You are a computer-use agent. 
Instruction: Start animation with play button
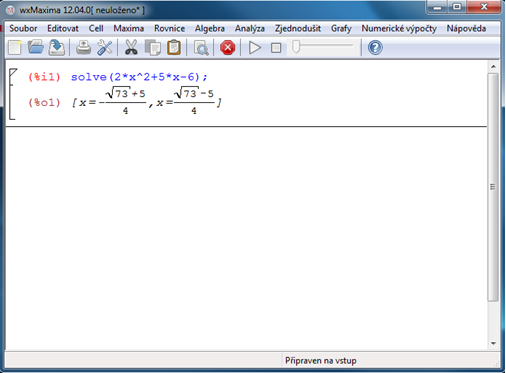[x=255, y=48]
